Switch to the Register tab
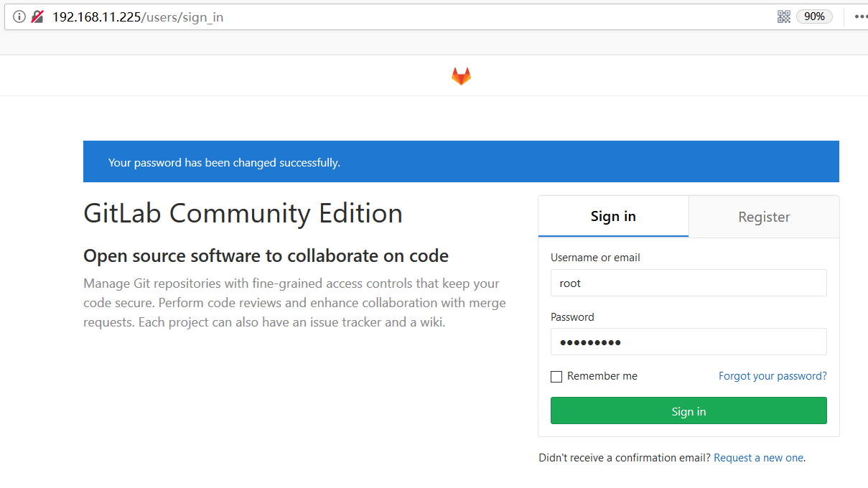 pyautogui.click(x=764, y=217)
